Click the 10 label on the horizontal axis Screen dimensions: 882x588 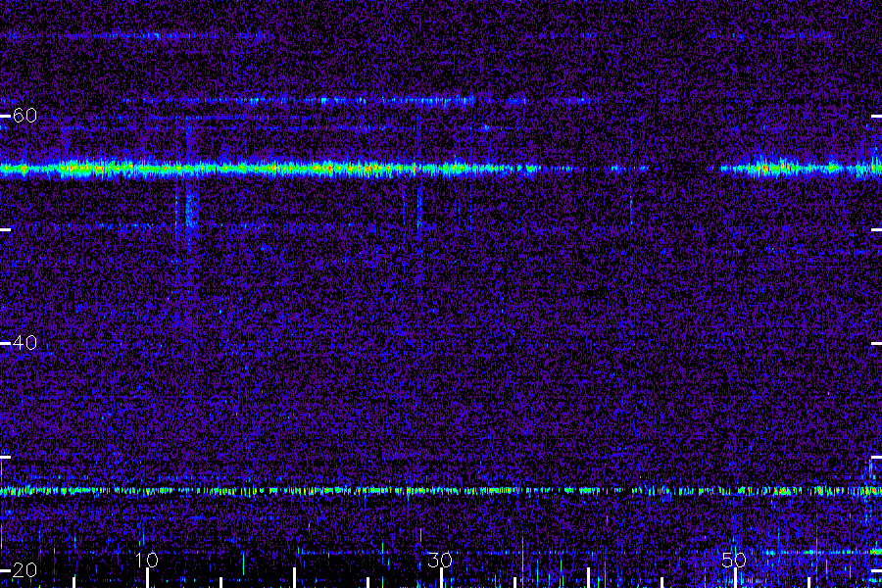[x=146, y=560]
